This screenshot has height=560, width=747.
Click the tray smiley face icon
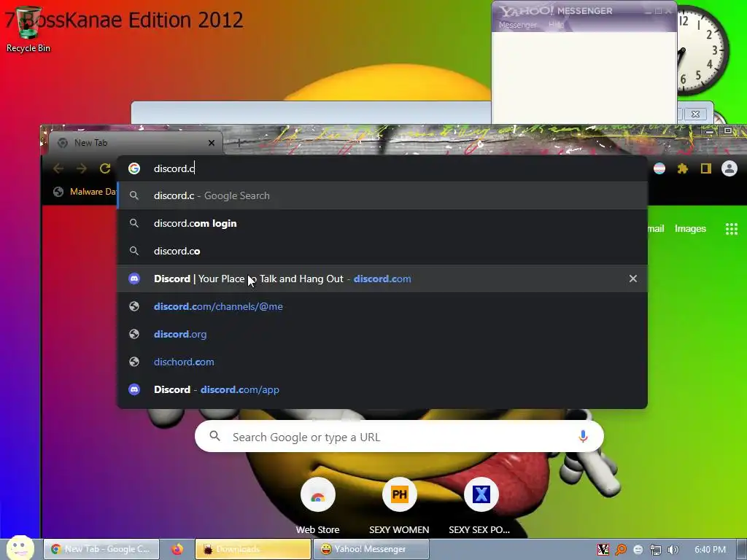coord(638,550)
